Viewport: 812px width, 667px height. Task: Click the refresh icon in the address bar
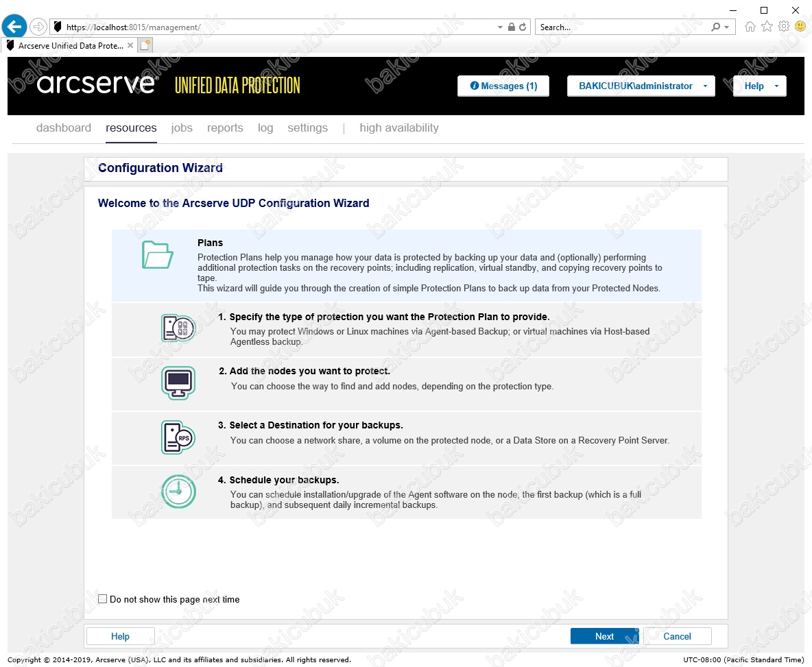click(x=523, y=27)
